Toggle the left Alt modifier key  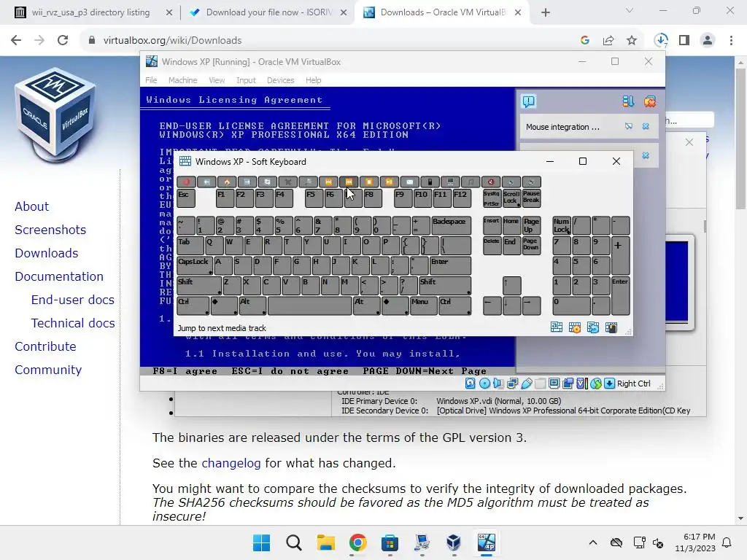[x=252, y=306]
